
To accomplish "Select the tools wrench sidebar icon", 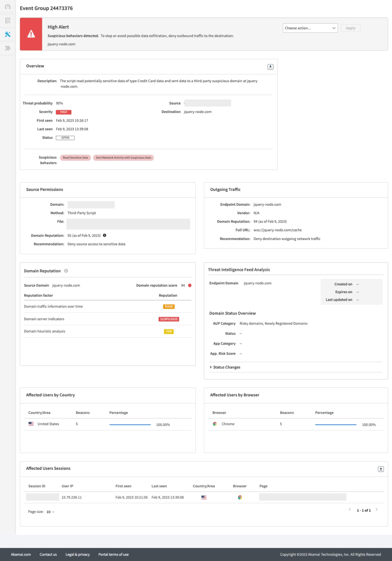I will click(x=8, y=34).
